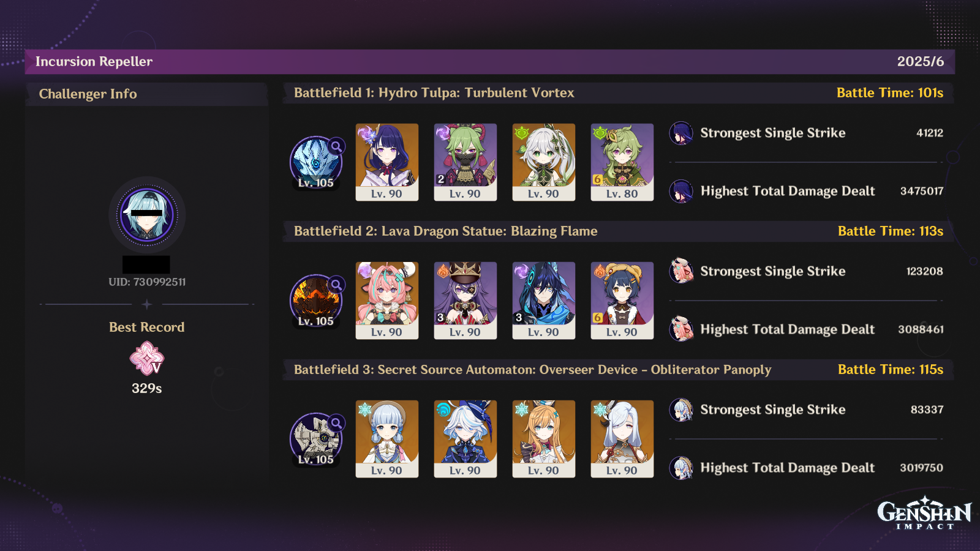Screen dimensions: 980x551
Task: Select the blue-haired top hat Hydro character card
Action: [466, 439]
